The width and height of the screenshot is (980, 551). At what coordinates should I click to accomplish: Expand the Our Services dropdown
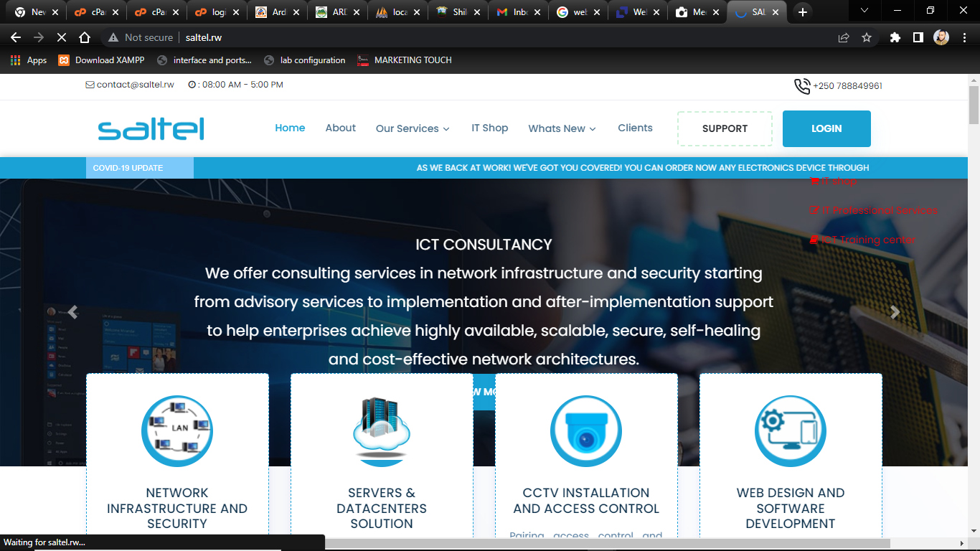point(413,128)
